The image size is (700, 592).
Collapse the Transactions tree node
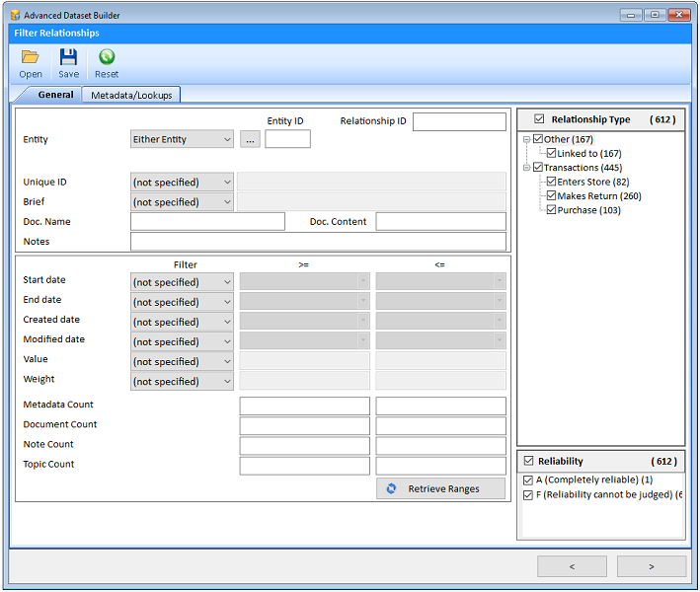tap(527, 168)
